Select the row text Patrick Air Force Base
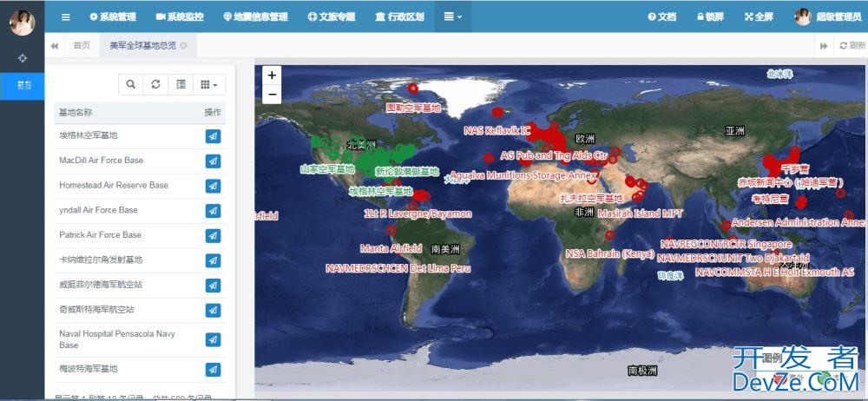Image resolution: width=868 pixels, height=401 pixels. 100,235
